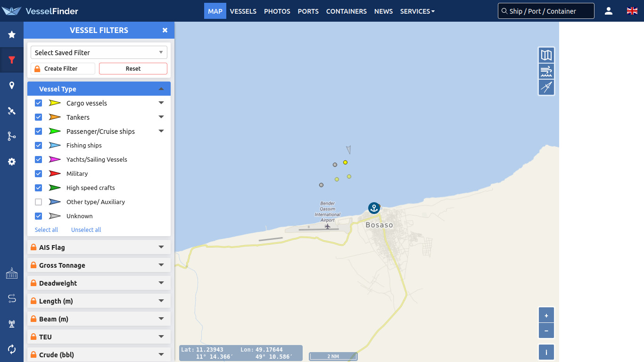The image size is (644, 362).
Task: Click the Select all link
Action: point(46,230)
